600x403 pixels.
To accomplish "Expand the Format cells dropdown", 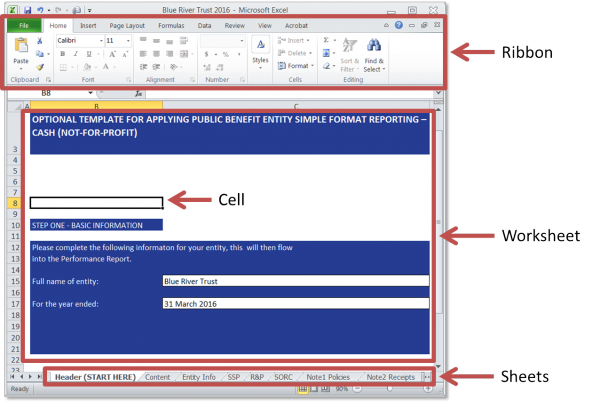I will 313,66.
